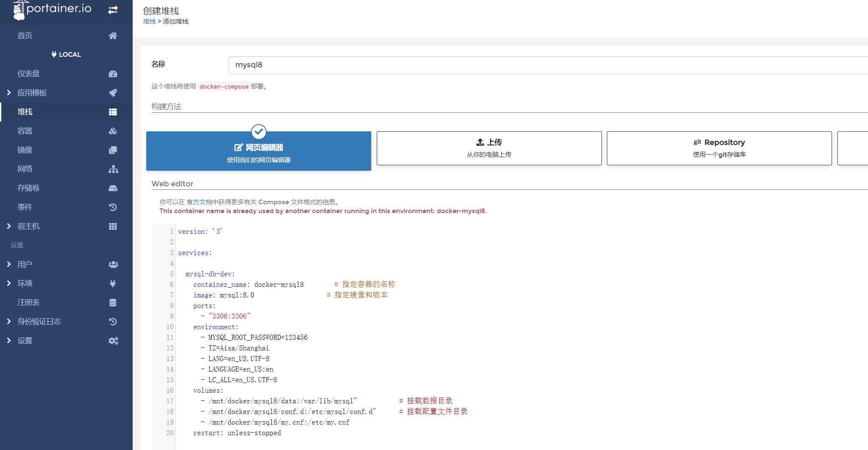
Task: Click the sitemap icon beside 网络
Action: click(113, 169)
